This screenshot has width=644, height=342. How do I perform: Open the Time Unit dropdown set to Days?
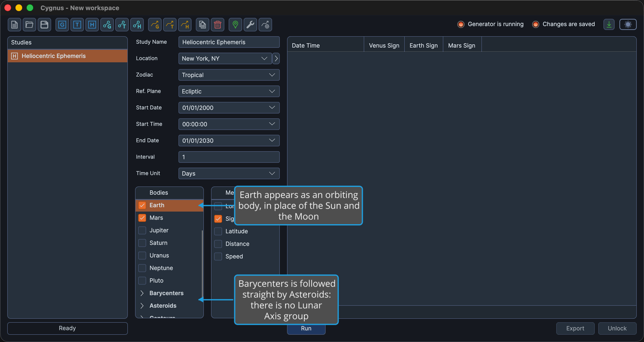click(229, 173)
